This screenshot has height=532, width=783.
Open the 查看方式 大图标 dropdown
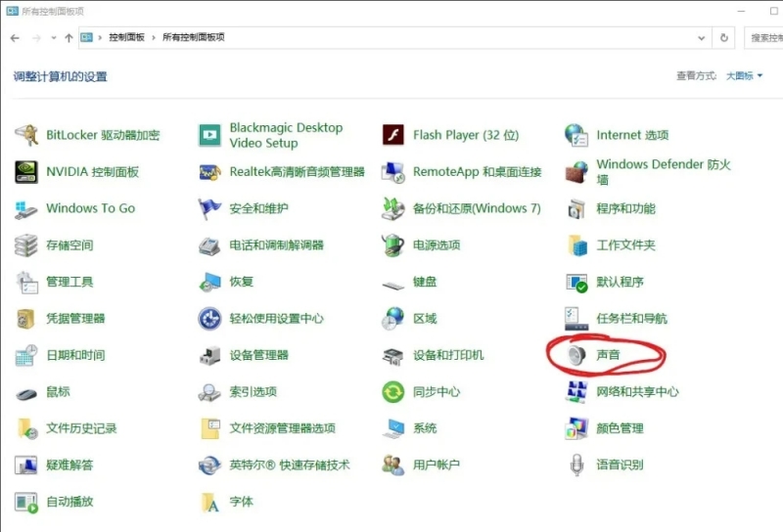tap(744, 76)
